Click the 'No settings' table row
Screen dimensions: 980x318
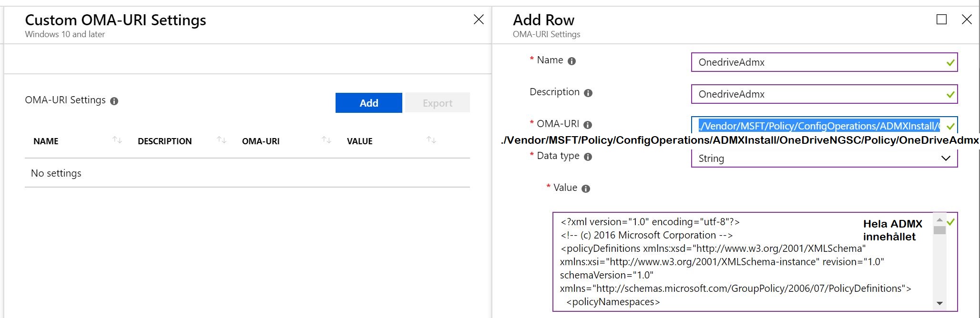point(247,173)
